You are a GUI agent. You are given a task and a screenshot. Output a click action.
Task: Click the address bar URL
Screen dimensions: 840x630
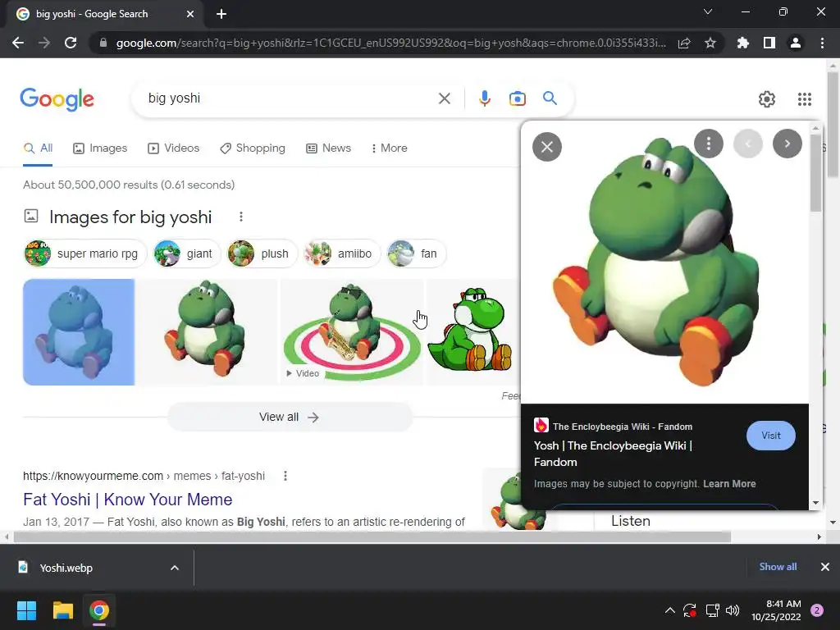pos(391,43)
